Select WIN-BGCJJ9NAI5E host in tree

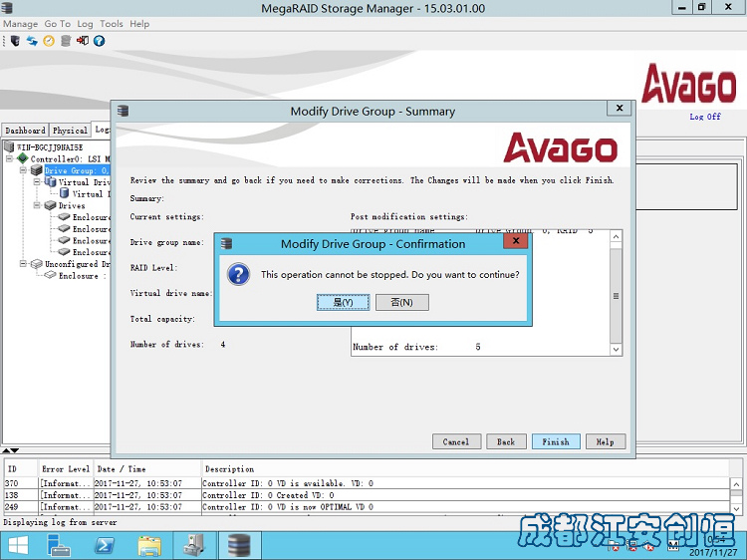coord(50,146)
